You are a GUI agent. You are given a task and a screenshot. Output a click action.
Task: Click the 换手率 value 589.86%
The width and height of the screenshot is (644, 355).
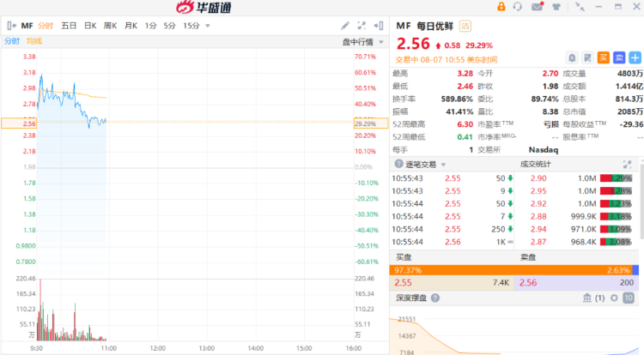(457, 99)
